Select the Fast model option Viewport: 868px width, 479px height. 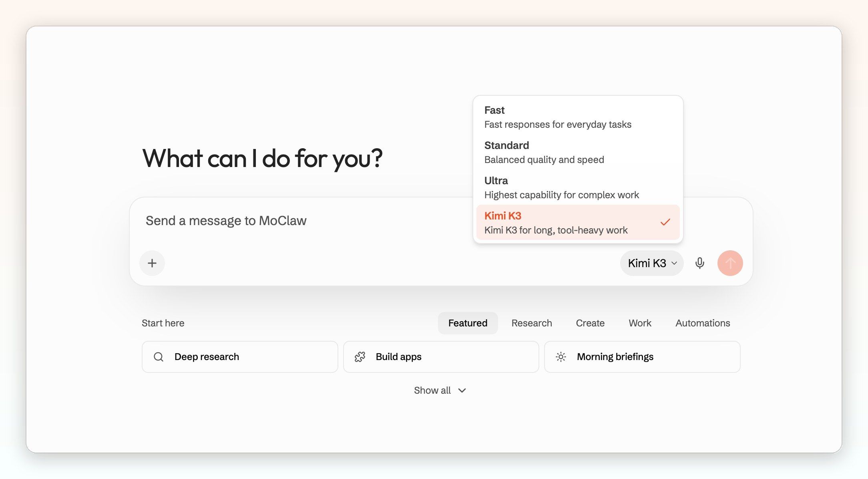[578, 117]
